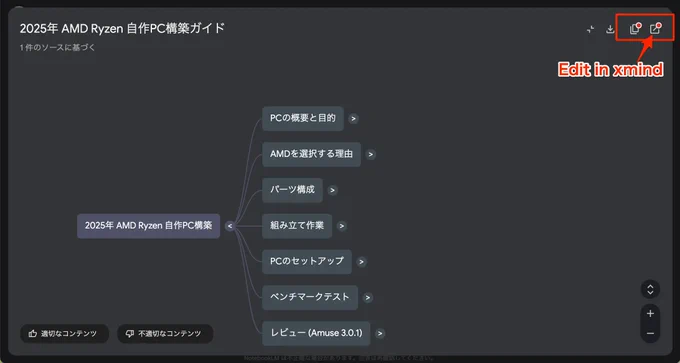Expand the 組み立て作業 node
This screenshot has width=680, height=363.
pos(342,226)
